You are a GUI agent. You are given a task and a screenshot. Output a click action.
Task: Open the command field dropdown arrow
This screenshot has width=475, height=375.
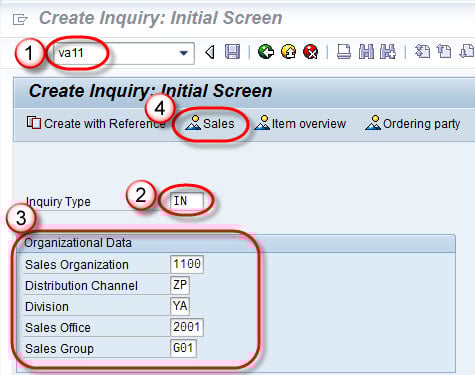pos(183,53)
